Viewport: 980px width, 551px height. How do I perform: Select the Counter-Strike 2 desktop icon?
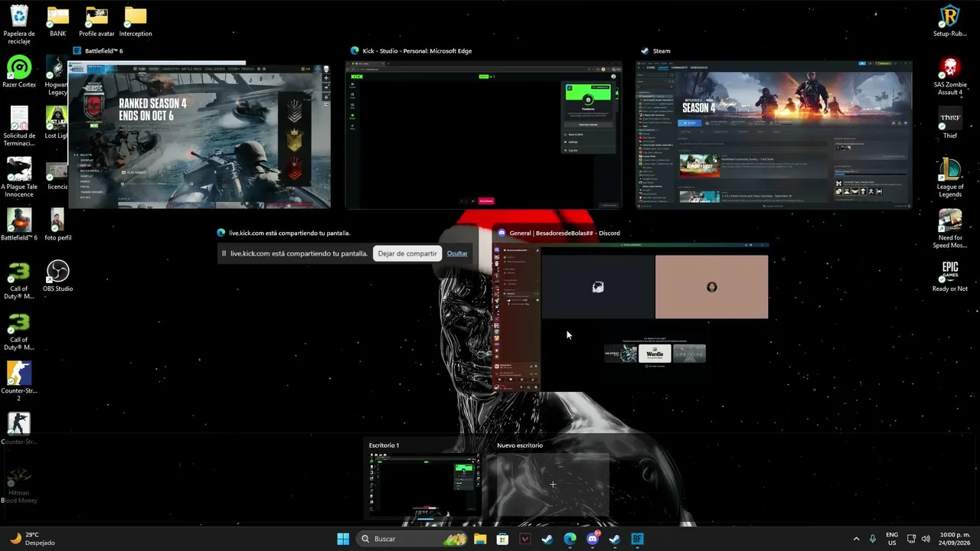click(19, 382)
